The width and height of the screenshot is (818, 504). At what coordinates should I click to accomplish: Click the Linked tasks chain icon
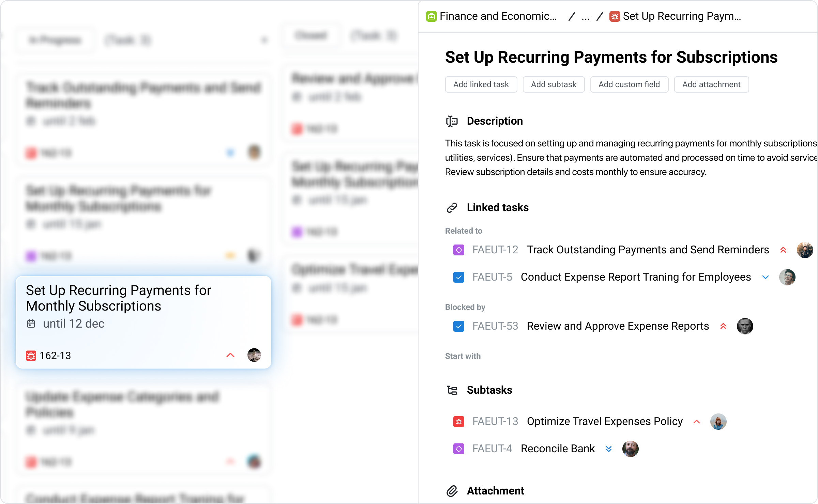point(452,208)
